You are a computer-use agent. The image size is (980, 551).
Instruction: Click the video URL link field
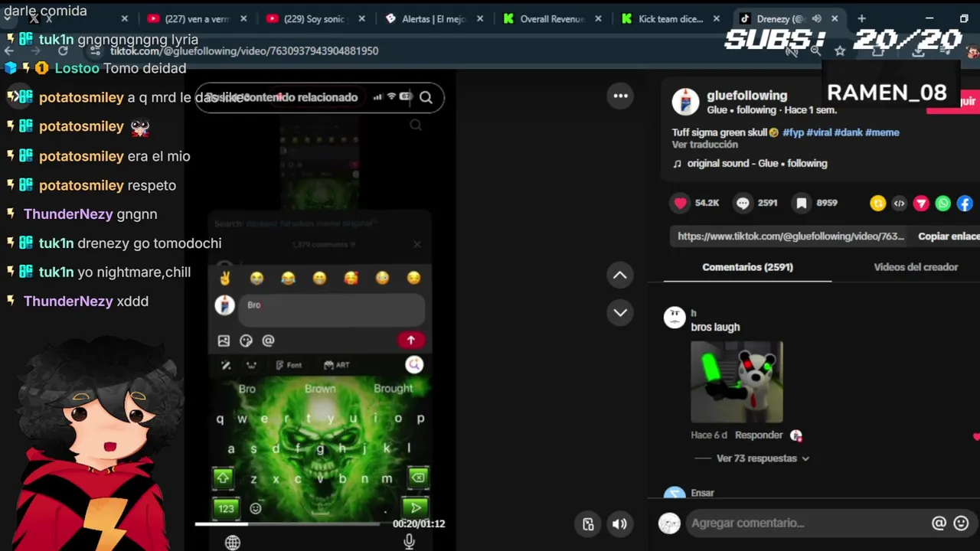pos(791,236)
